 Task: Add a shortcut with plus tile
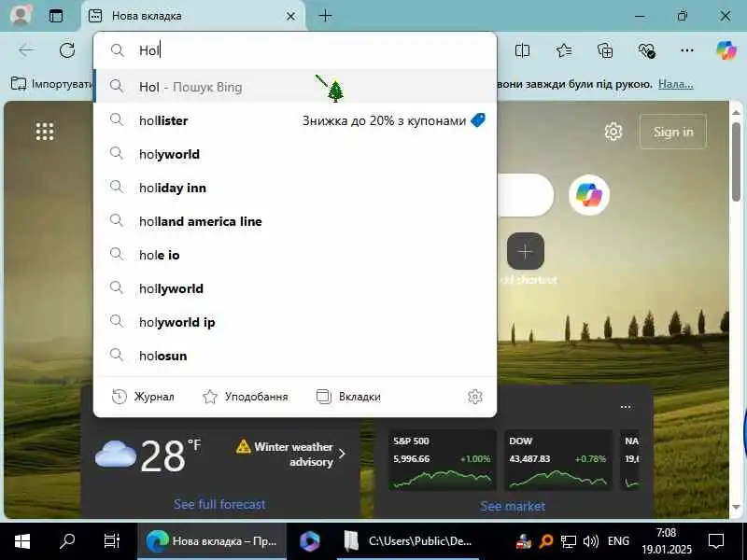click(525, 251)
